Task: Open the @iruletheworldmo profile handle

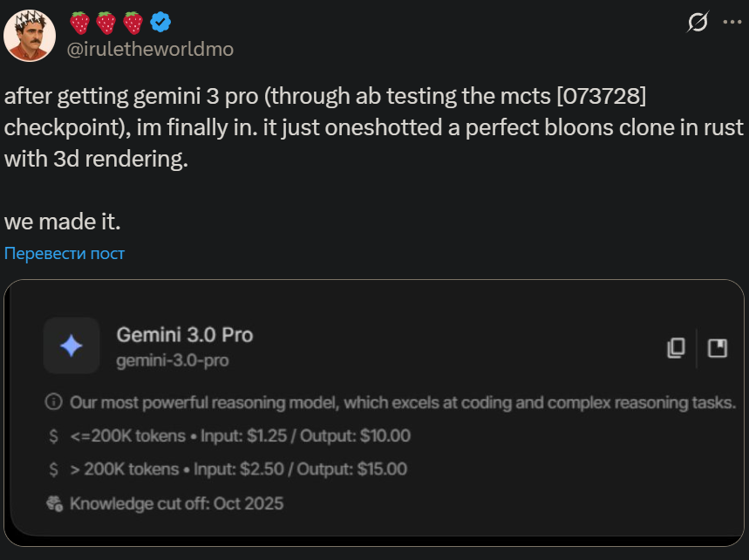Action: [151, 49]
